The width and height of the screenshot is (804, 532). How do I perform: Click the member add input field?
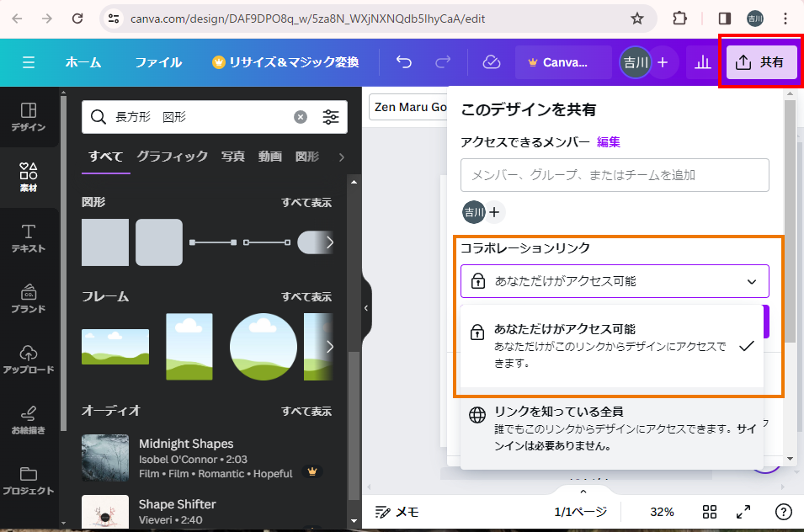pyautogui.click(x=615, y=175)
